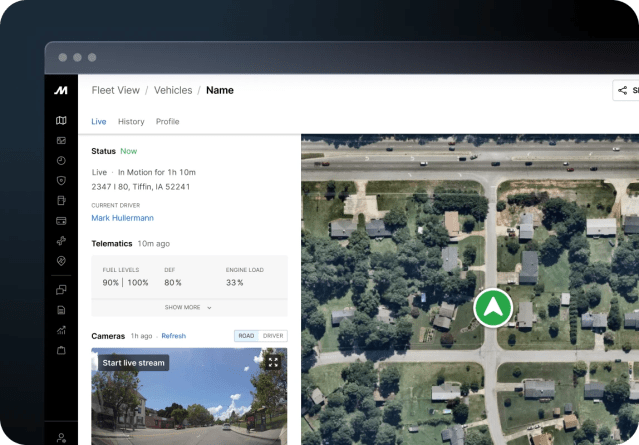Open the document reports sidebar icon

(61, 310)
